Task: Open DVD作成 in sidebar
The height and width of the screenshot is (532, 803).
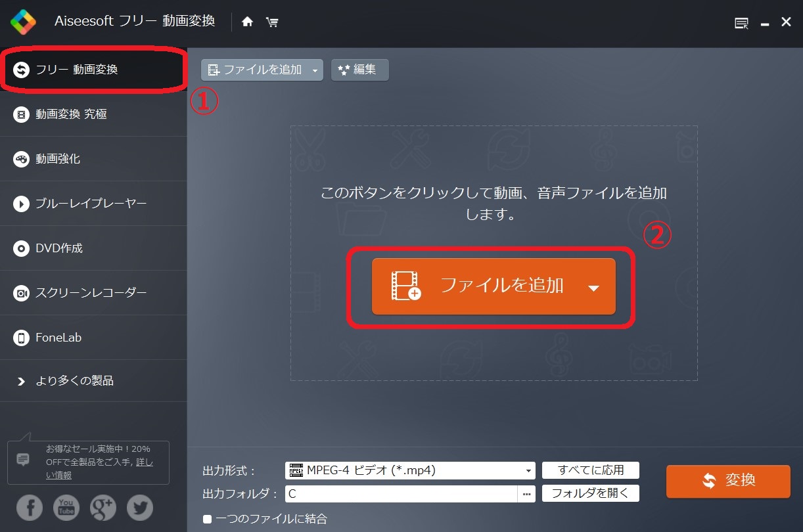Action: click(93, 248)
